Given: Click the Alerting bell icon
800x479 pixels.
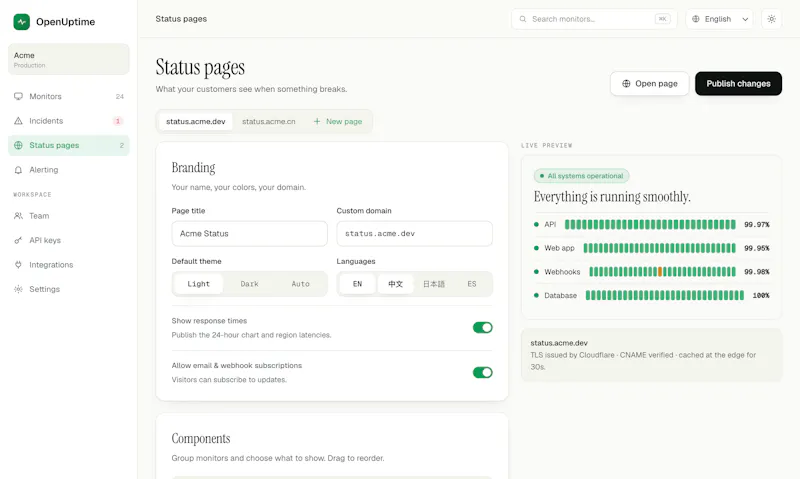Looking at the screenshot, I should (x=18, y=170).
